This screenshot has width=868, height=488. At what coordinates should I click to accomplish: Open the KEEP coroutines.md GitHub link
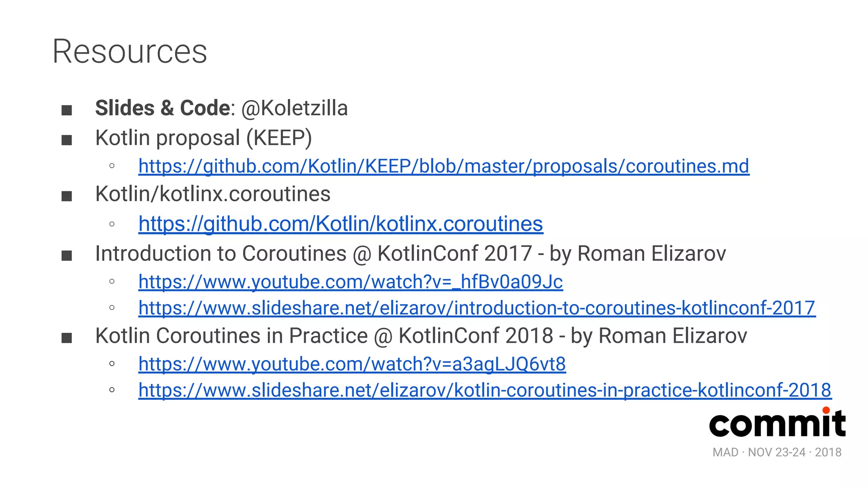[444, 166]
